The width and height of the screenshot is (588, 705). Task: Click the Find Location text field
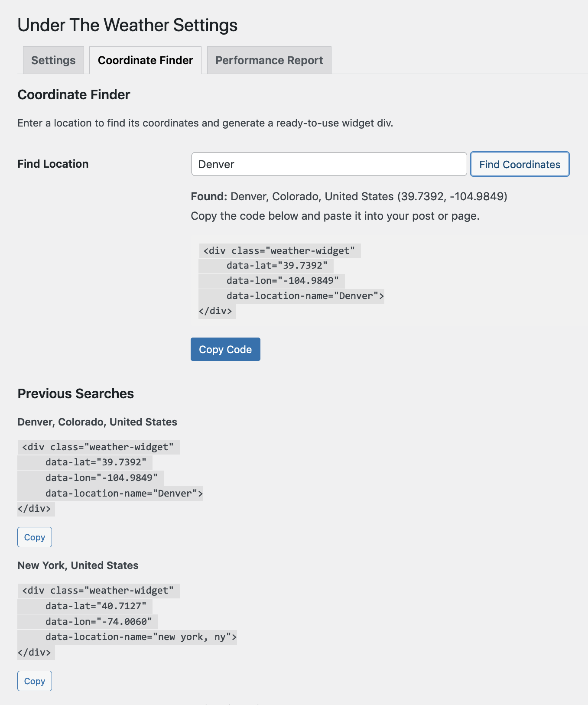[329, 164]
